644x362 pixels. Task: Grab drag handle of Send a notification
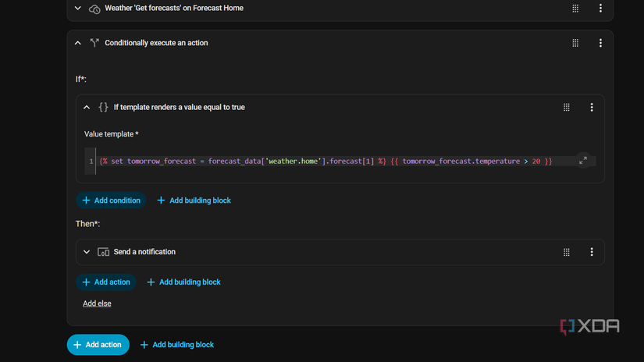pos(567,252)
